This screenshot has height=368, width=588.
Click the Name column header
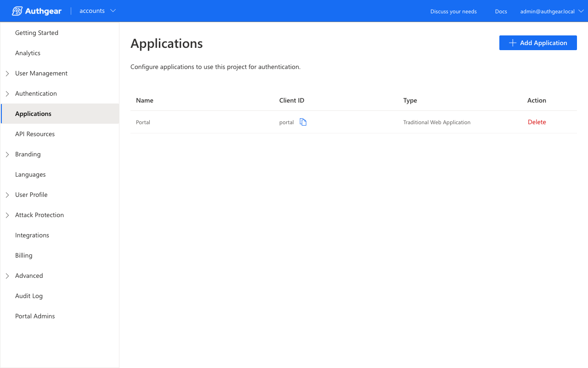click(x=145, y=100)
